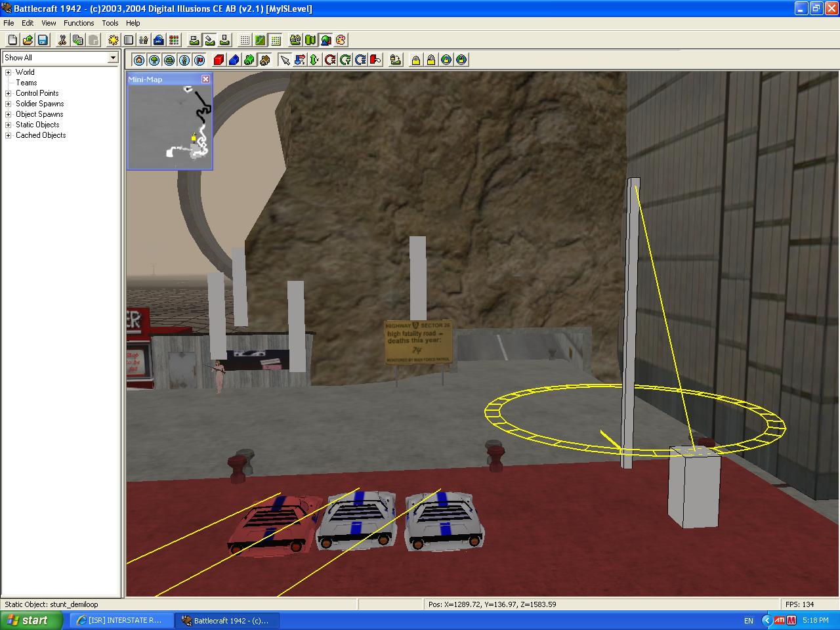Select the blue box object icon

click(234, 60)
